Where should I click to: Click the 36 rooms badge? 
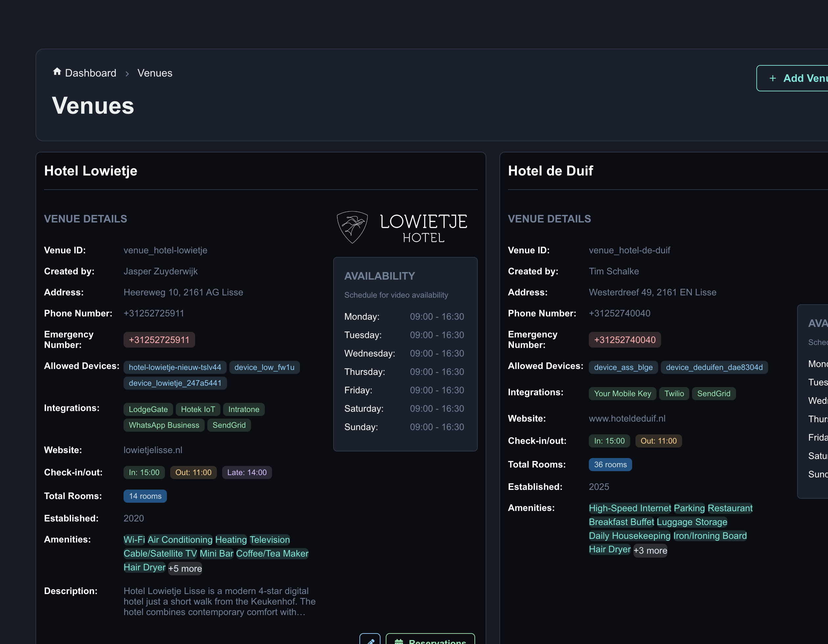[x=610, y=465]
